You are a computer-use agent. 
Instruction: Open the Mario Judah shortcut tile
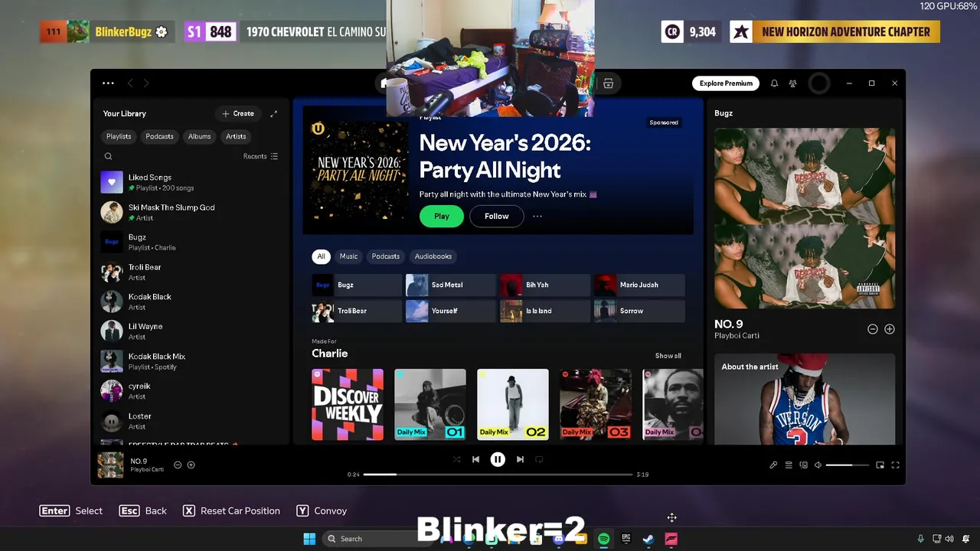[639, 285]
